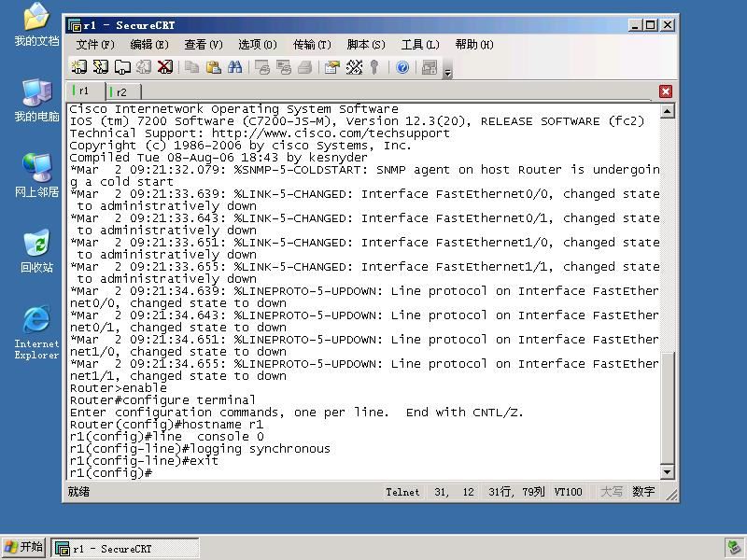Click the Find binoculars icon
Image resolution: width=747 pixels, height=560 pixels.
pyautogui.click(x=235, y=67)
